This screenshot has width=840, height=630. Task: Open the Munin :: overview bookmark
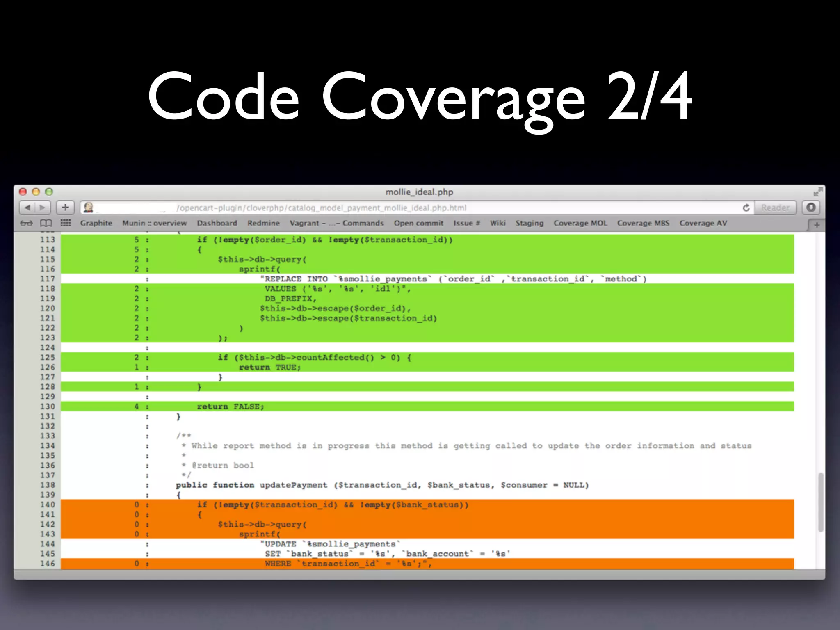click(155, 223)
